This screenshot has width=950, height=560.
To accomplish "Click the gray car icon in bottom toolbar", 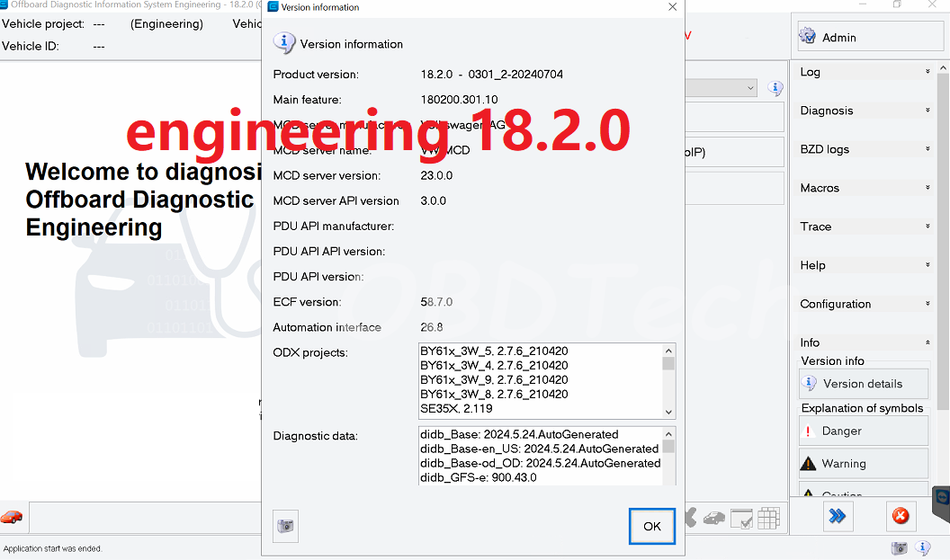I will coord(714,518).
